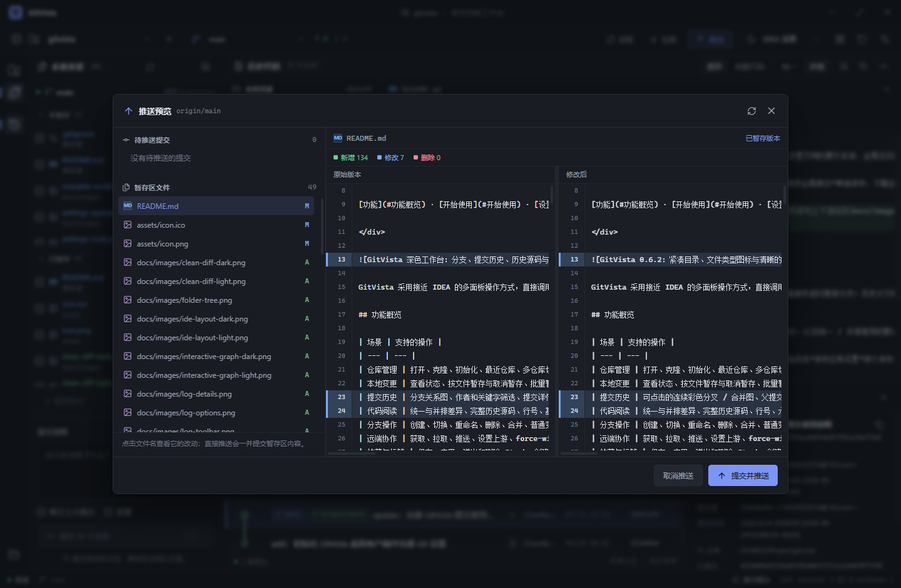901x588 pixels.
Task: Close the push preview dialog with X
Action: pos(771,111)
